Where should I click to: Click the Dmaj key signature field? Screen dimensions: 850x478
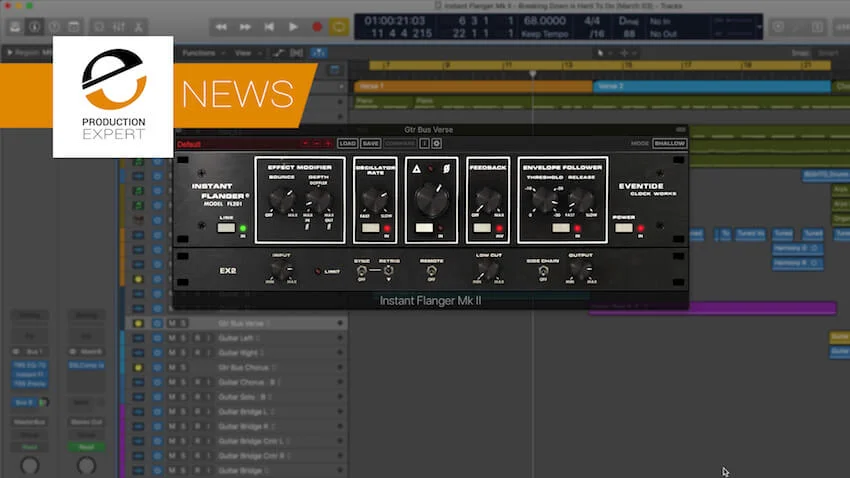(628, 21)
